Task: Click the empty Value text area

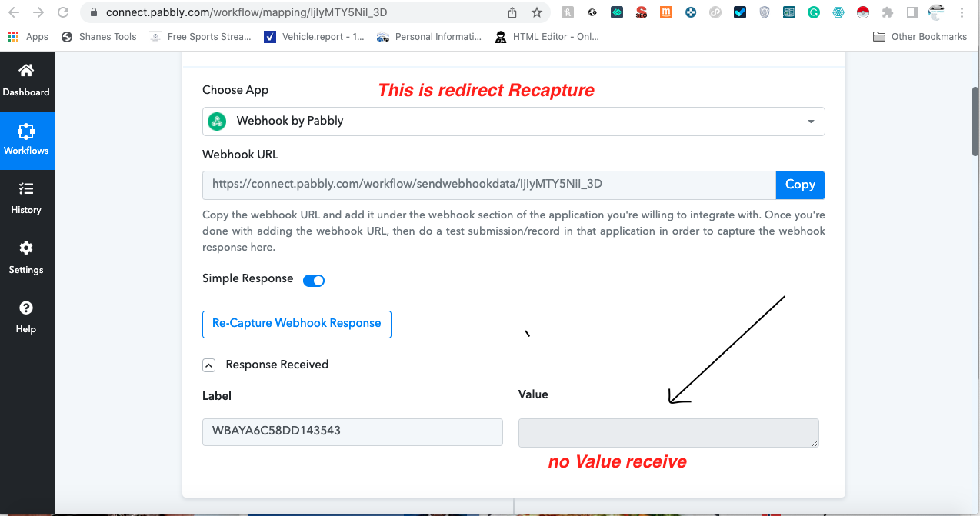Action: (x=668, y=433)
